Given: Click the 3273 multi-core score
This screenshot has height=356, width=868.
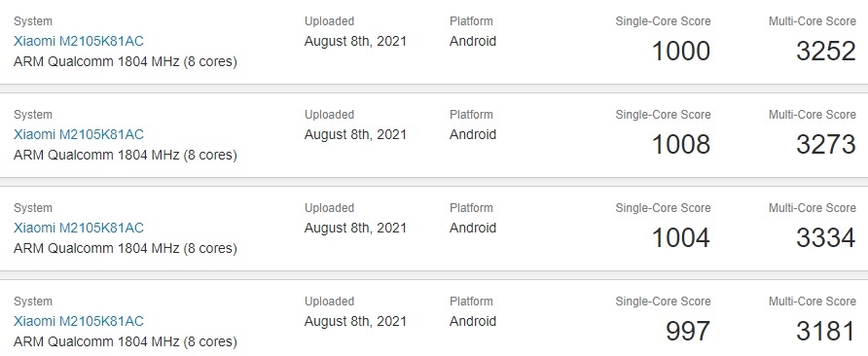Looking at the screenshot, I should click(x=826, y=145).
